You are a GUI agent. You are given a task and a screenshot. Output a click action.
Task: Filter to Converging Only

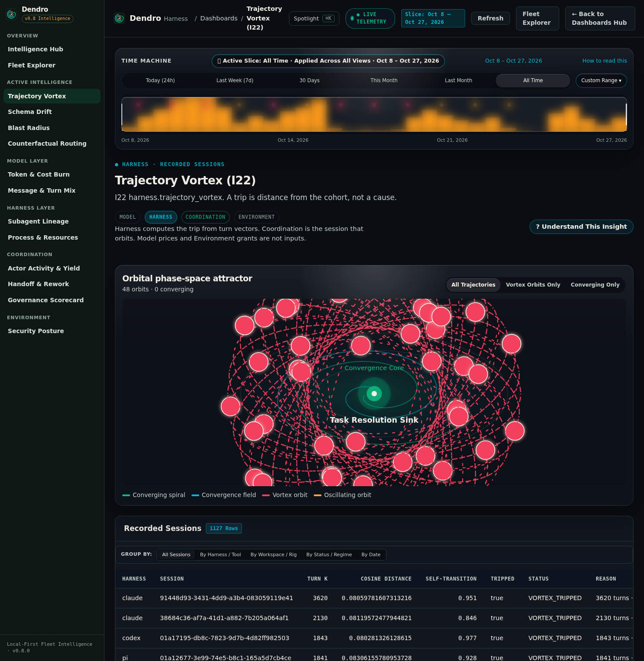click(x=595, y=285)
